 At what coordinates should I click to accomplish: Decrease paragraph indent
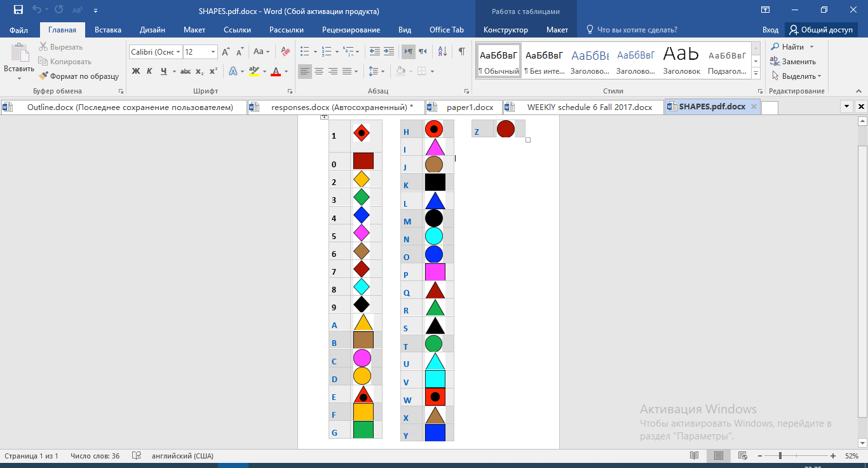375,52
